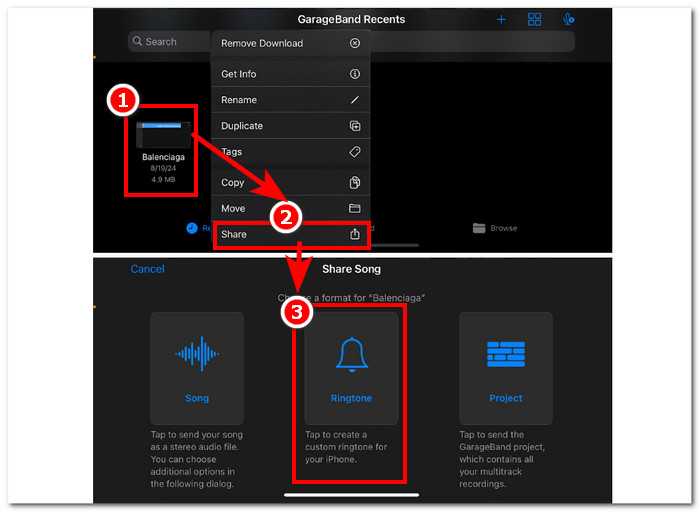Tap the Duplicate icon
Screen dimensions: 700x512
pyautogui.click(x=354, y=126)
